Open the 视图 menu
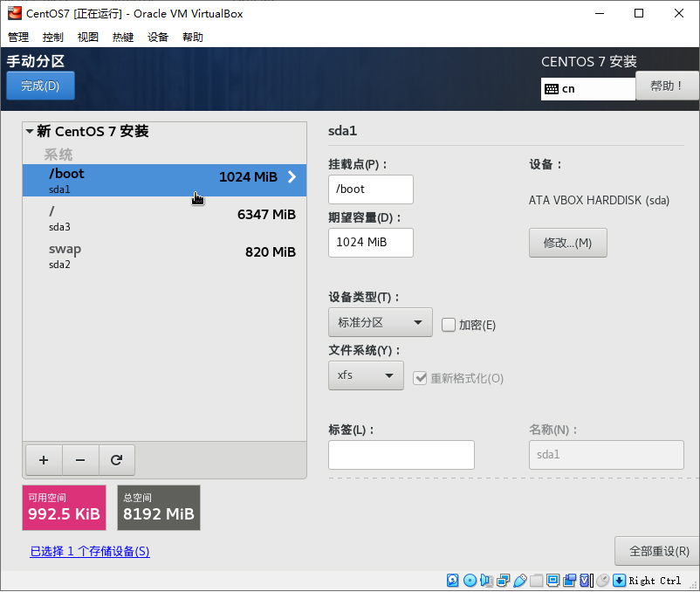The image size is (700, 592). click(x=87, y=37)
